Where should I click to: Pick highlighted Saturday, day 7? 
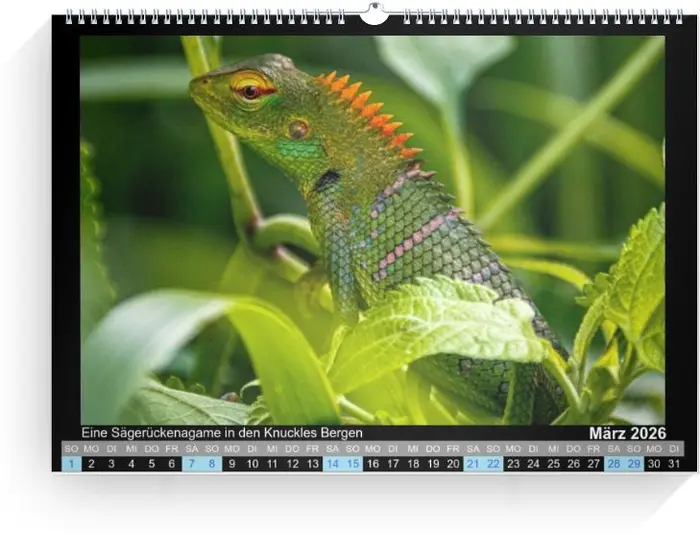coord(192,464)
